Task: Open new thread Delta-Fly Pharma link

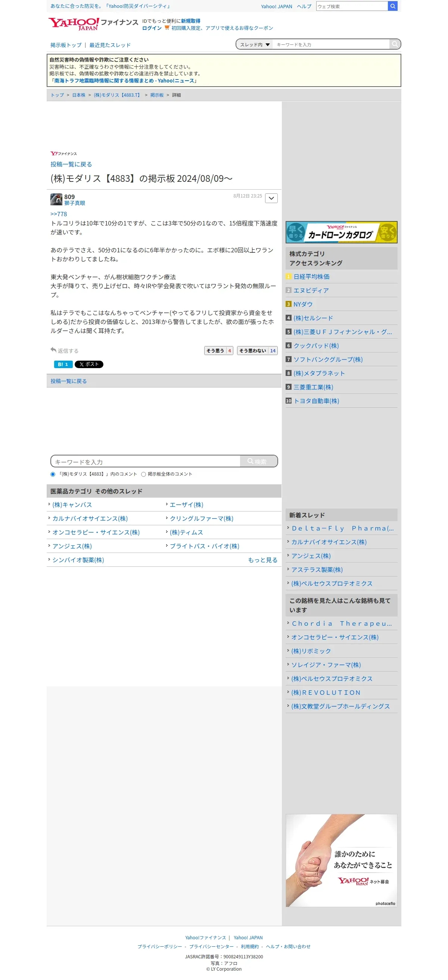Action: tap(343, 528)
